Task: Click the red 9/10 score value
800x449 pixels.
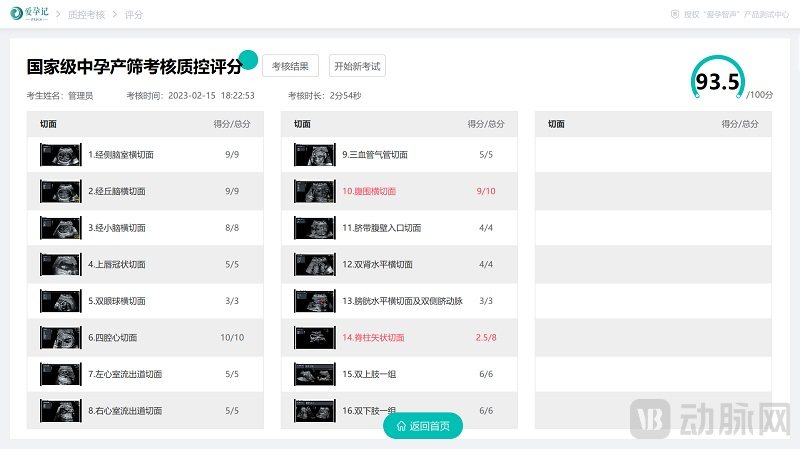Action: (x=486, y=191)
